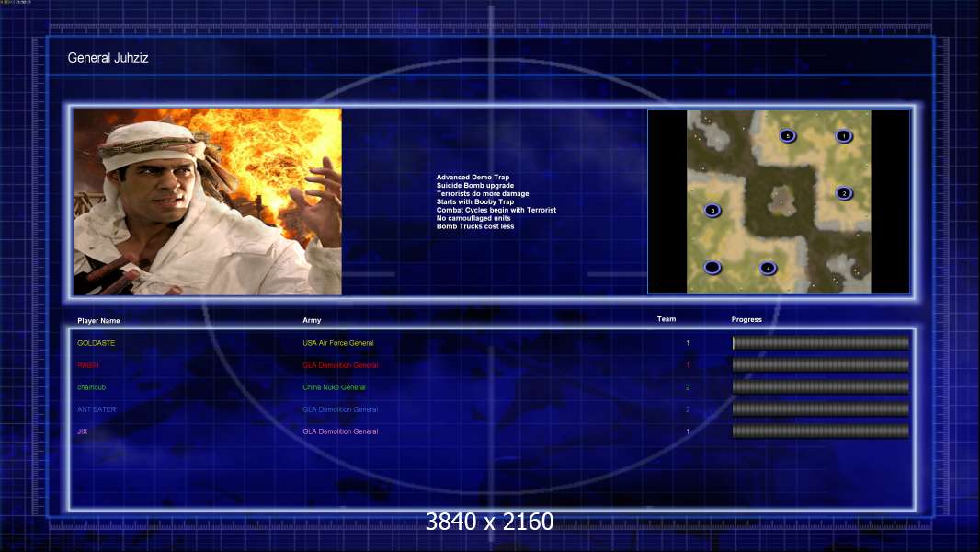Select player name chalhoub
980x552 pixels.
coord(91,387)
